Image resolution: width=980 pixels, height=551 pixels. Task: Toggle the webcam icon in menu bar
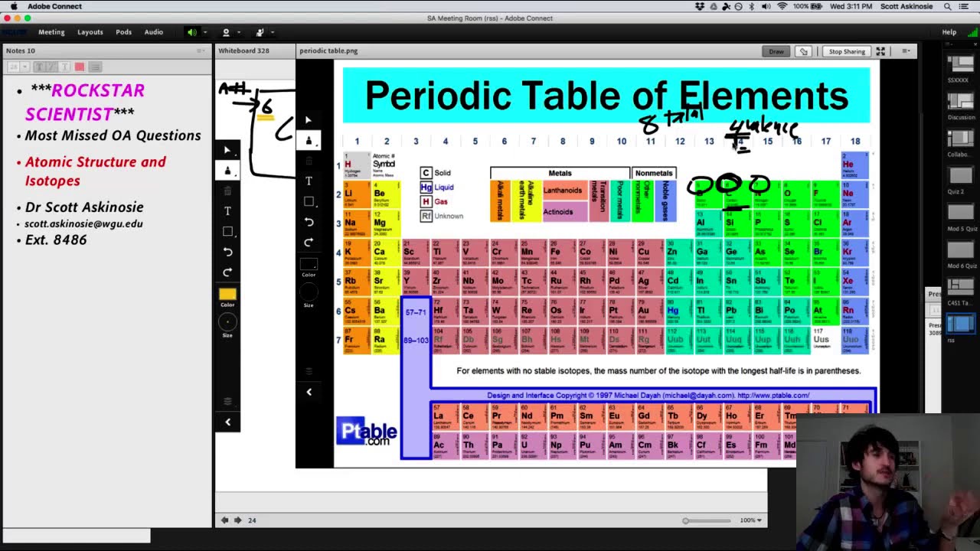(x=226, y=32)
